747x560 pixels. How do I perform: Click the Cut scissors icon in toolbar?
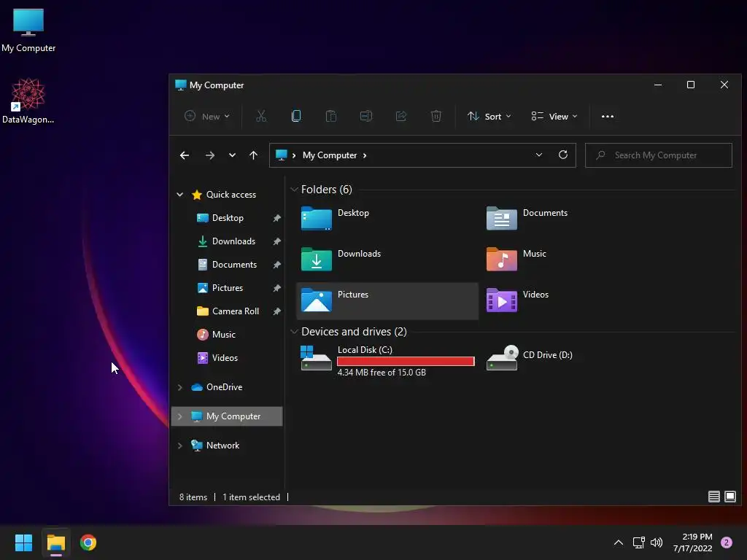(261, 116)
